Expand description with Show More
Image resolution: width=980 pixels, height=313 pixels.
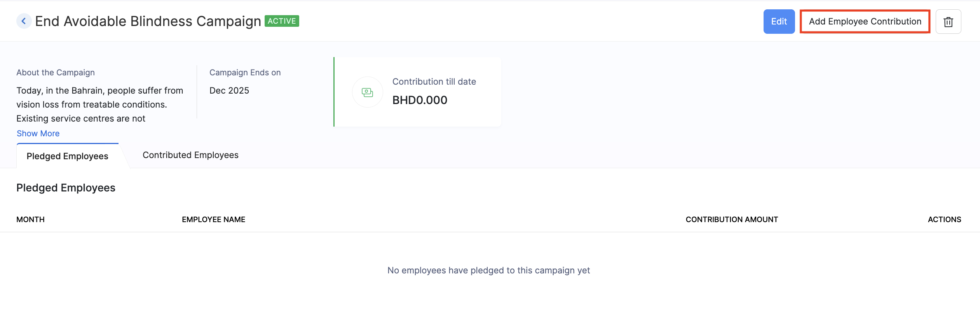[x=38, y=134]
